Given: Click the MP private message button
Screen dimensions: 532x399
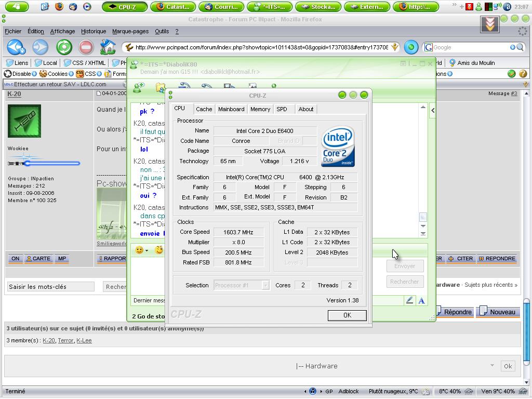Looking at the screenshot, I should coord(62,259).
